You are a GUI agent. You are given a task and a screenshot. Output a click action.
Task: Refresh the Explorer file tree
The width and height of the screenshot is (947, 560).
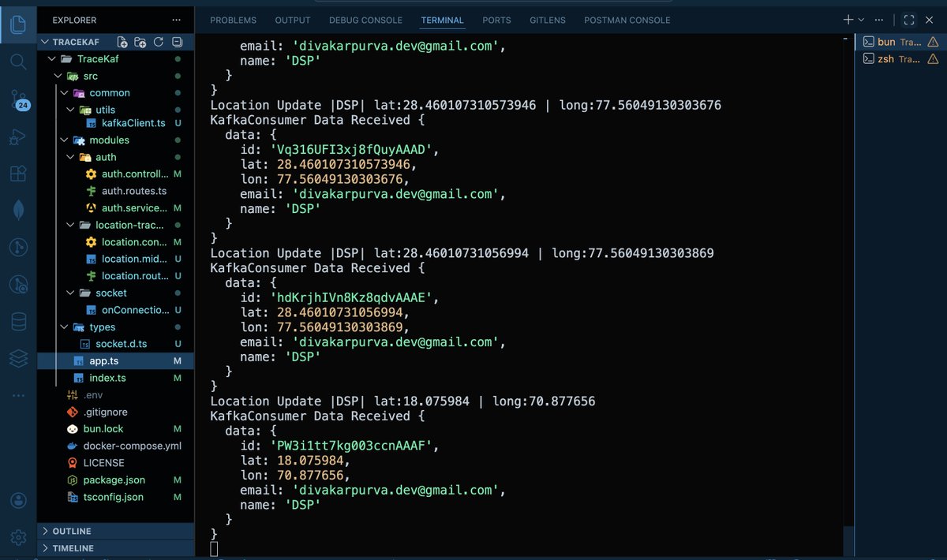(x=159, y=42)
